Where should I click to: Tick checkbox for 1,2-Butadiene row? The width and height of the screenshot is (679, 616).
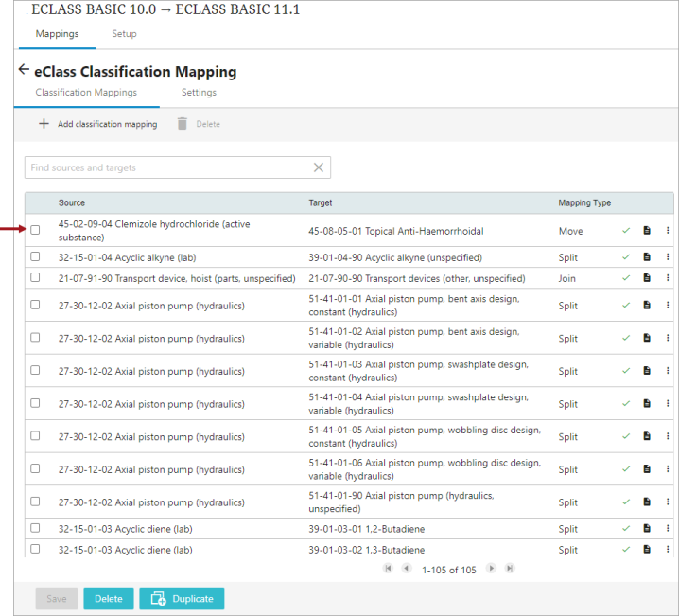pos(35,528)
